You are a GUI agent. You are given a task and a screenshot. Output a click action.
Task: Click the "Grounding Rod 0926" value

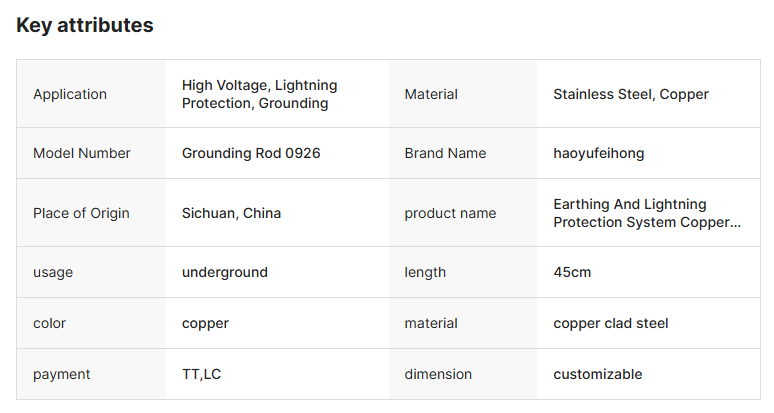coord(251,153)
